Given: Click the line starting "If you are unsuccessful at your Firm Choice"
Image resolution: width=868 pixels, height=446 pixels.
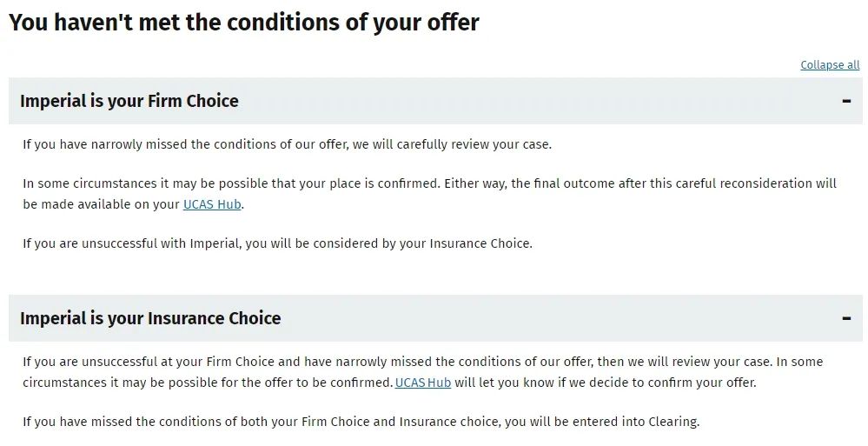Looking at the screenshot, I should click(423, 362).
